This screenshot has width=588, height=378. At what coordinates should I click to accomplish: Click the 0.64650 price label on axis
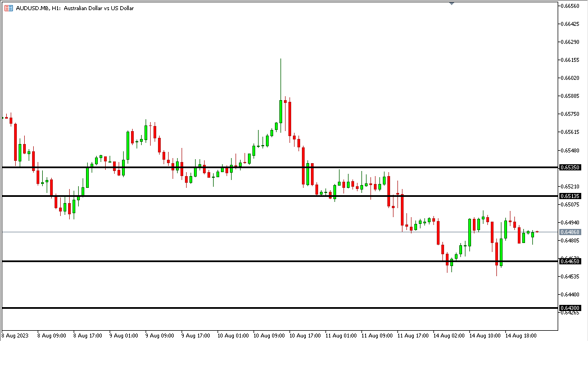coord(570,262)
